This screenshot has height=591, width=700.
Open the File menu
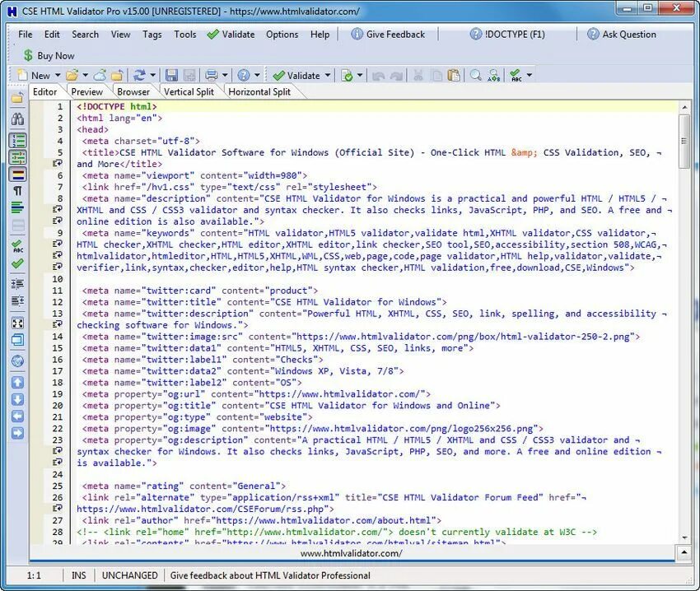pos(25,35)
